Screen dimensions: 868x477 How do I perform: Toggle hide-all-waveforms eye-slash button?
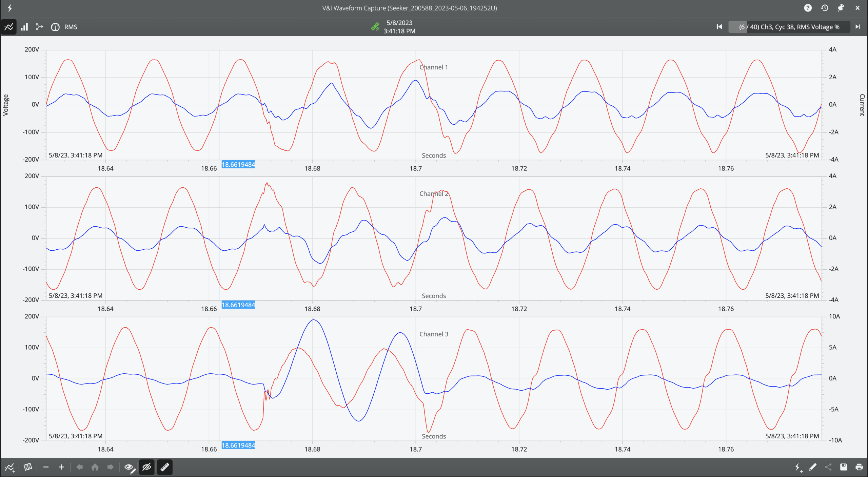[147, 467]
